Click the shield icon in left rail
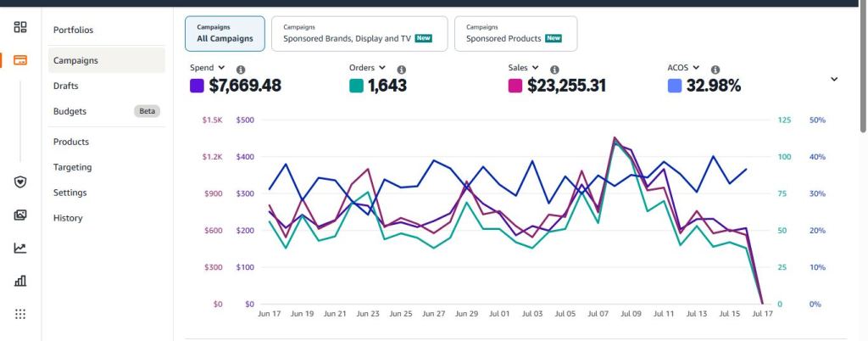The width and height of the screenshot is (868, 341). coord(20,182)
